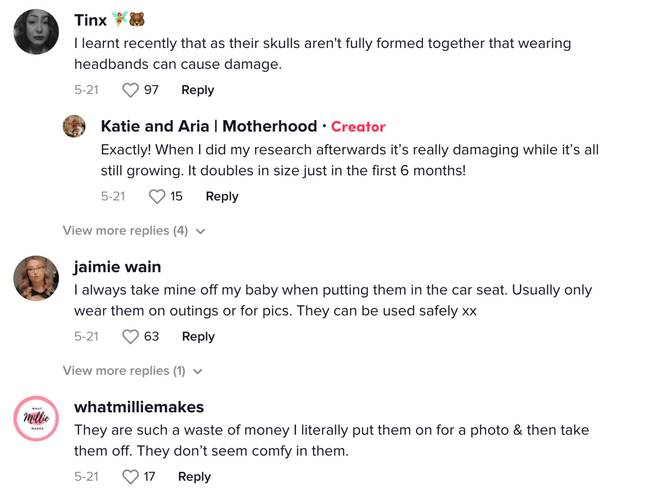The height and width of the screenshot is (494, 648).
Task: Reply to Katie and Aria's creator comment
Action: point(222,196)
